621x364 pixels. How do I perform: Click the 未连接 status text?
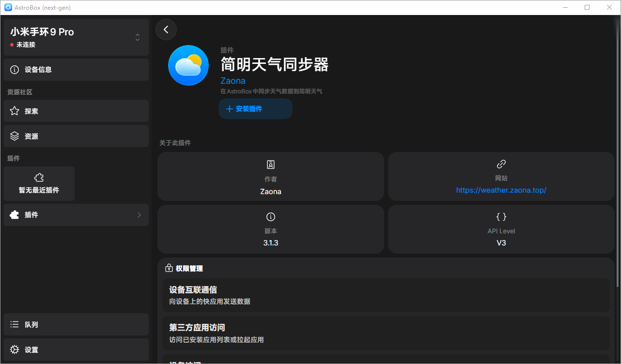[26, 45]
